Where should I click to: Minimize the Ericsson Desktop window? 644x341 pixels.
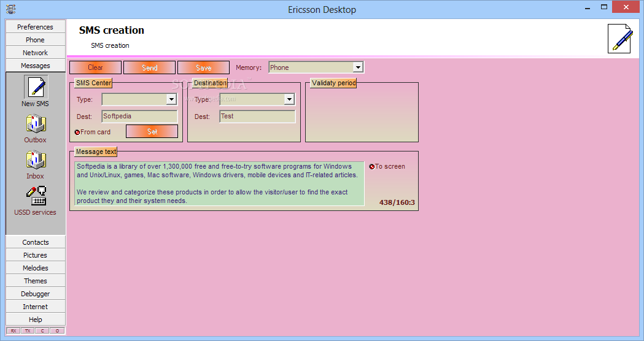click(588, 7)
